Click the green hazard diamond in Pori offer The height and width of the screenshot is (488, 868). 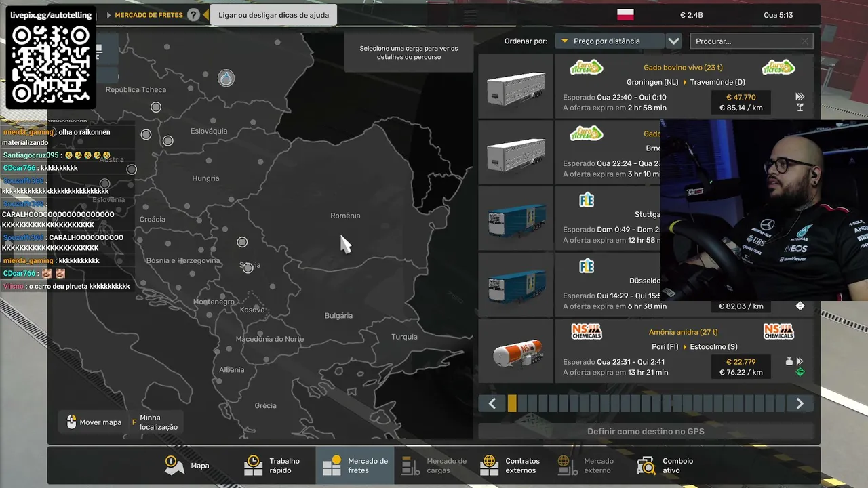click(x=800, y=372)
